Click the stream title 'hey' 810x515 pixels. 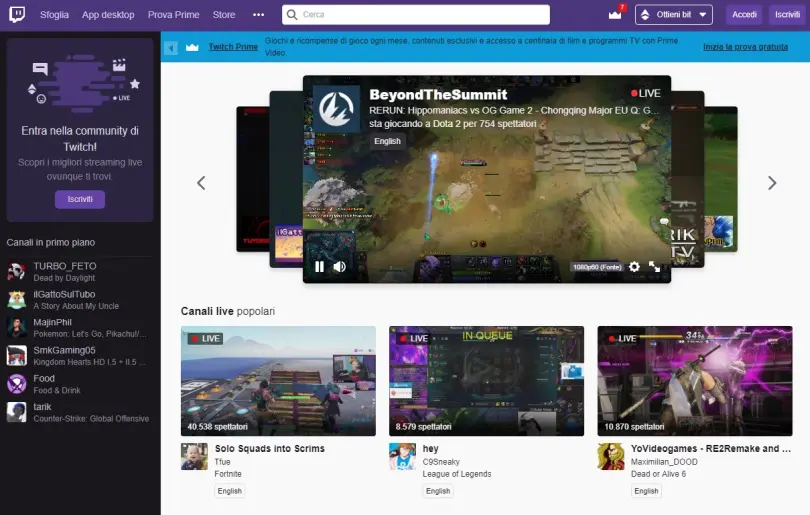point(430,448)
